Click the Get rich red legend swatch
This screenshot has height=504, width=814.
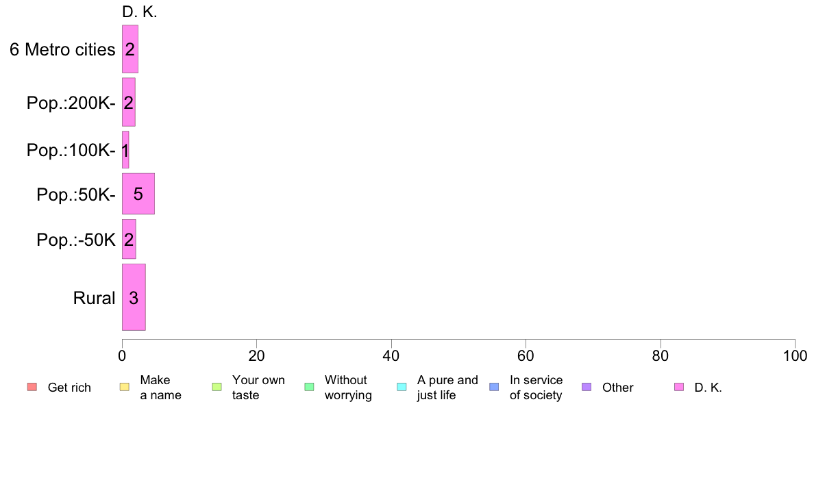[32, 387]
